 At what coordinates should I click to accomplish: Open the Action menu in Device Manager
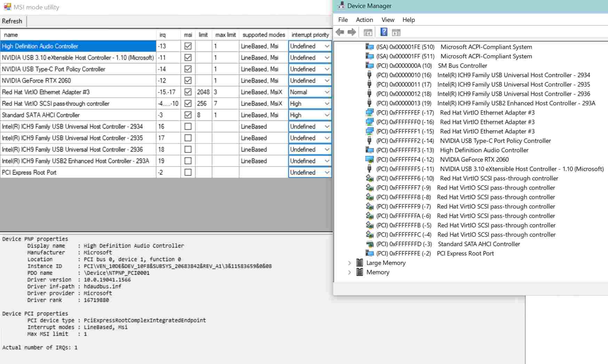pos(364,20)
